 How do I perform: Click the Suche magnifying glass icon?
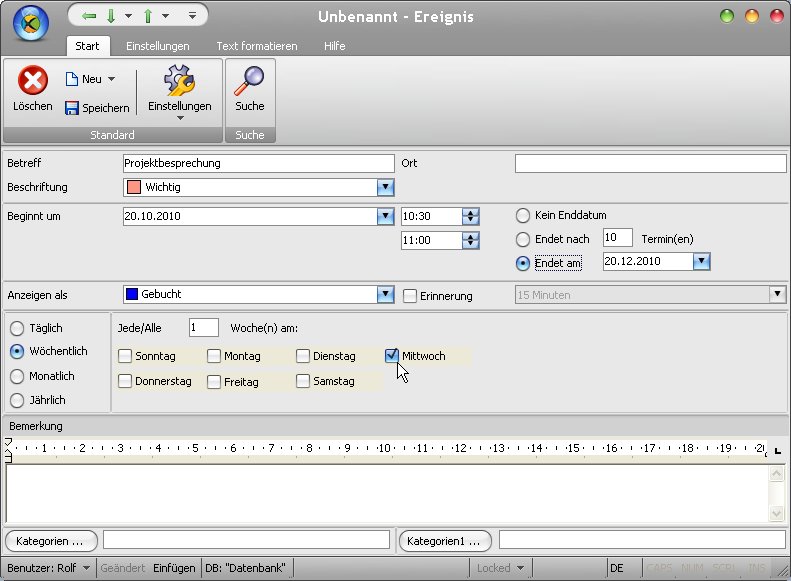pos(249,81)
